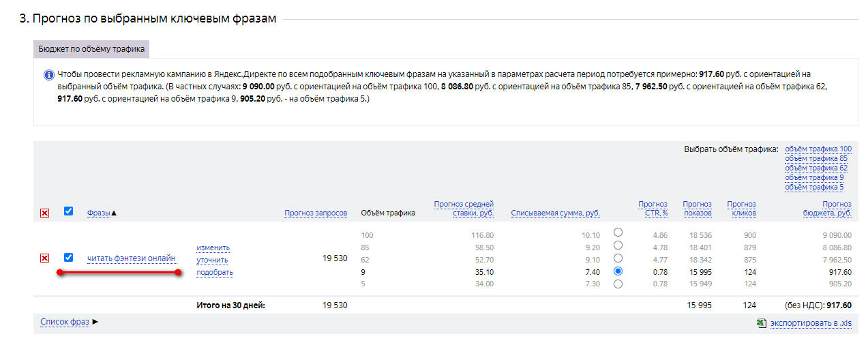The height and width of the screenshot is (345, 868).
Task: Remove phrase 'читать фэнтези онлайн' with red X
Action: [x=44, y=258]
